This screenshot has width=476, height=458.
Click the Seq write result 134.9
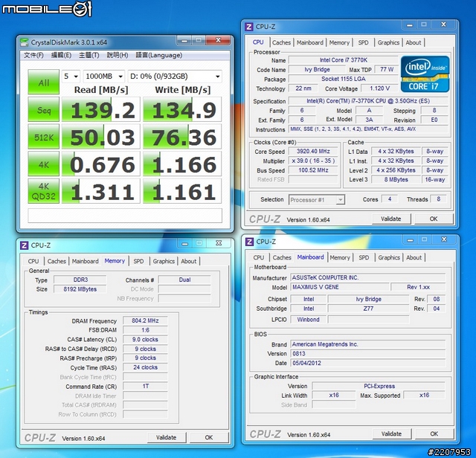coord(182,109)
